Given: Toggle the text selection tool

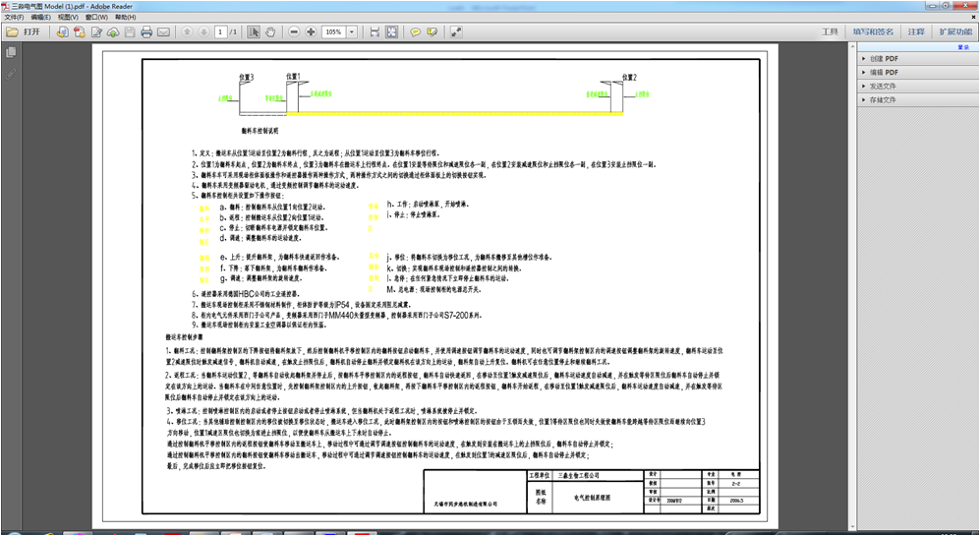Looking at the screenshot, I should [254, 32].
